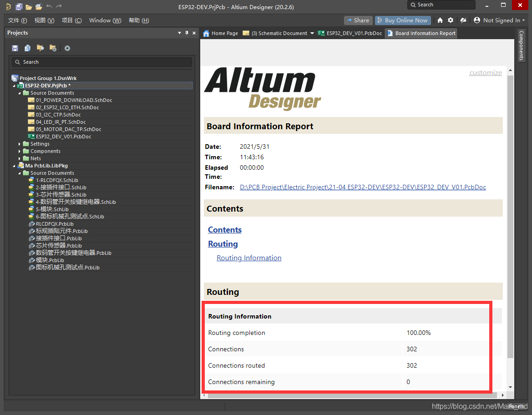Click the Ma PcbLib.LibPkg package icon
The image size is (532, 415).
point(20,166)
